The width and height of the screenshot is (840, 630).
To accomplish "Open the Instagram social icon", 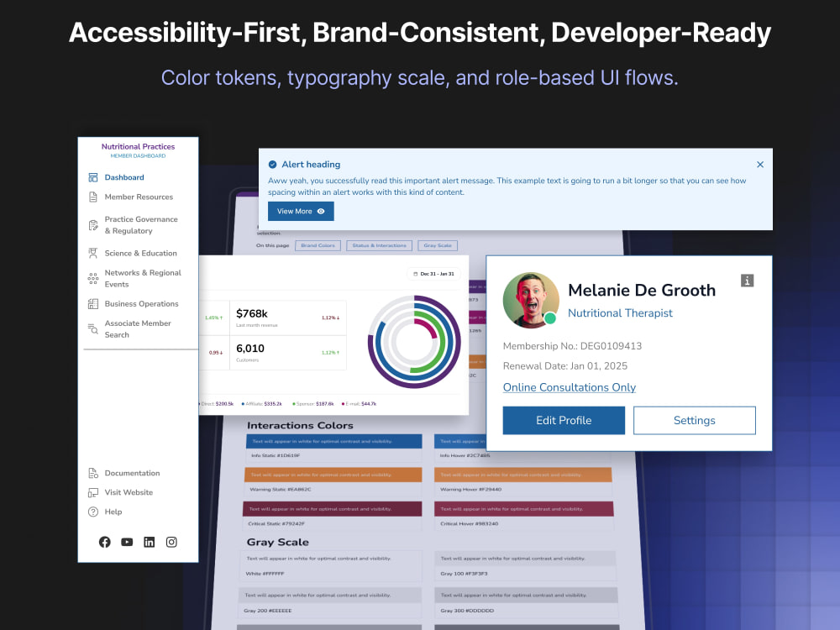I will click(171, 542).
